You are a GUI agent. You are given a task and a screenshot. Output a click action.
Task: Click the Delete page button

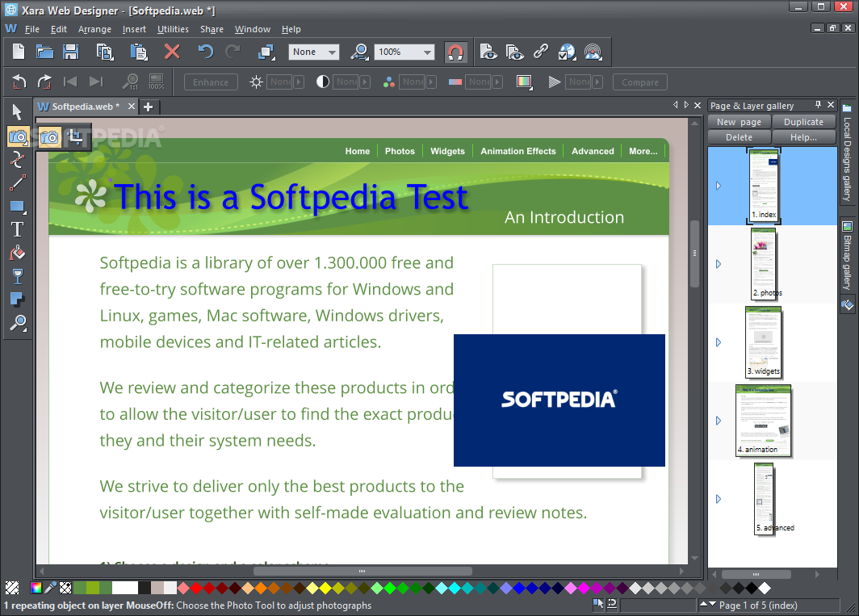click(739, 137)
